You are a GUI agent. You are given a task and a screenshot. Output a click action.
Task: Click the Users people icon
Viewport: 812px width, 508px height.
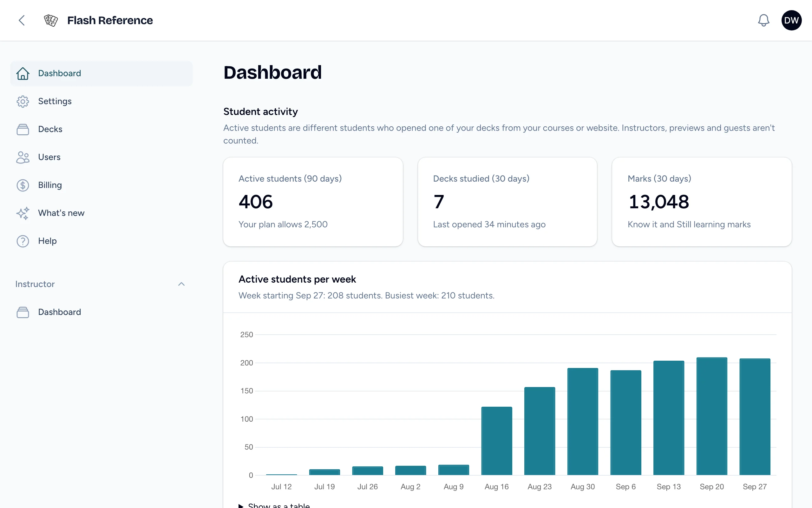(23, 157)
